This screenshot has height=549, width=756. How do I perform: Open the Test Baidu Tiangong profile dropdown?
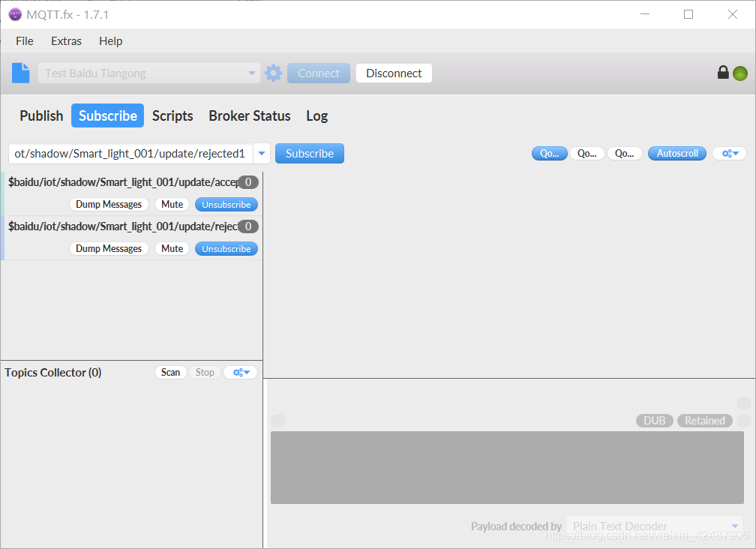click(x=251, y=73)
